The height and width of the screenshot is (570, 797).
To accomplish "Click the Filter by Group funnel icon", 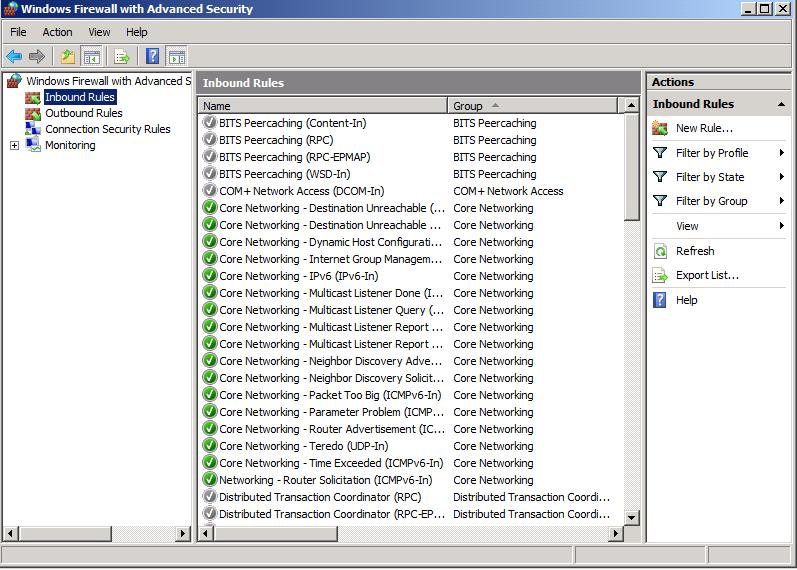I will pos(660,200).
